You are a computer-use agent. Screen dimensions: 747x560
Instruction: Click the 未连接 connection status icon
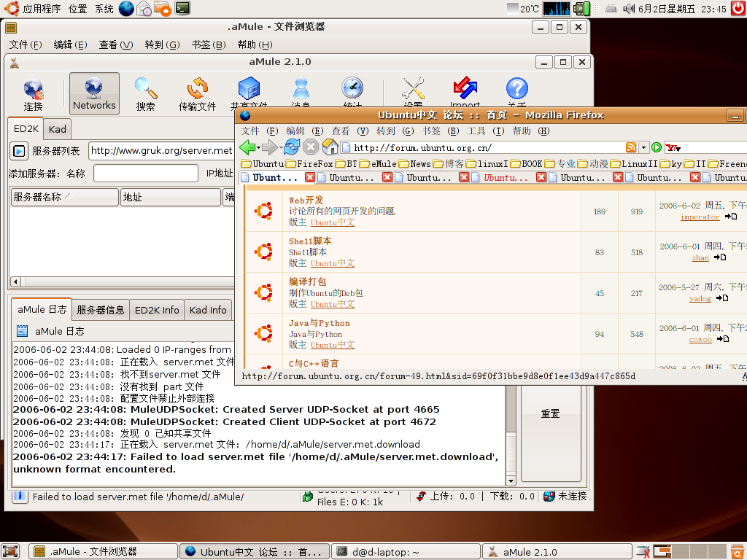click(x=549, y=496)
